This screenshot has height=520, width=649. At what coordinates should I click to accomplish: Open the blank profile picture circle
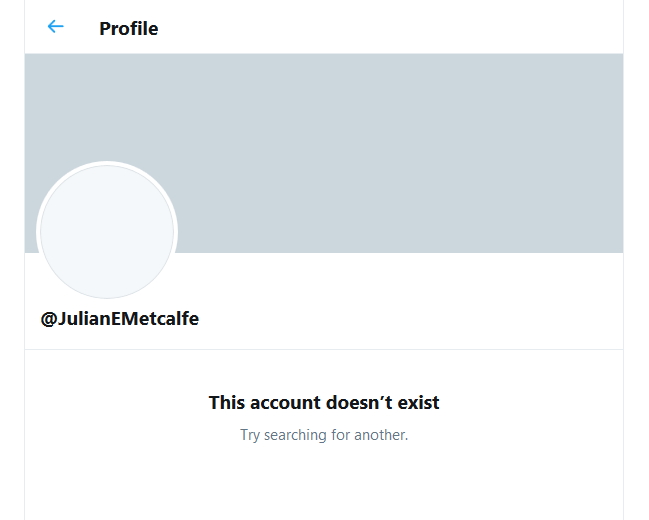tap(107, 232)
